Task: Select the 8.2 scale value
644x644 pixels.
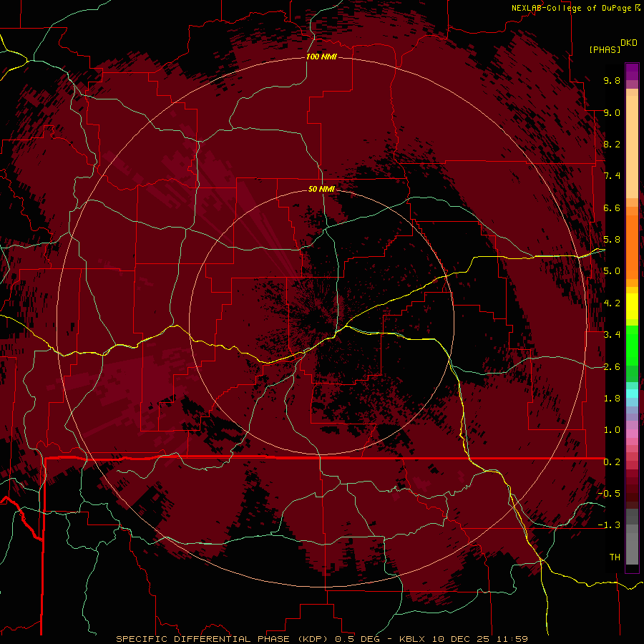Action: pos(612,144)
